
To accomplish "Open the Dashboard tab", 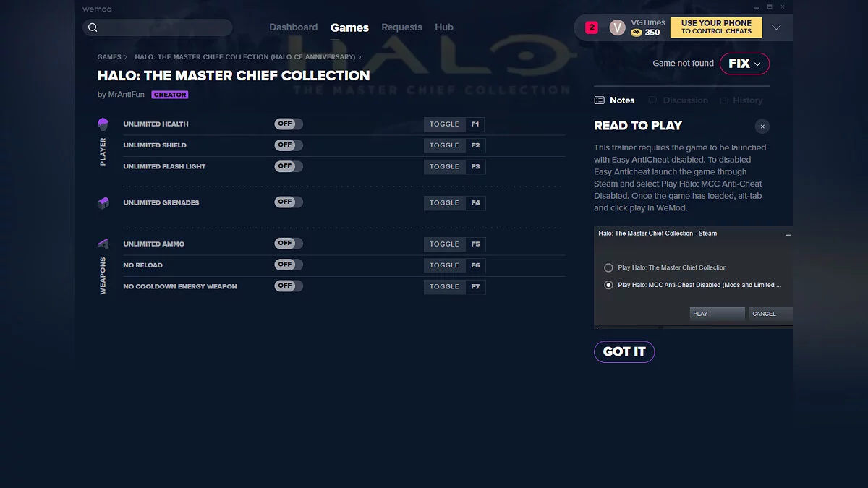I will click(x=294, y=27).
